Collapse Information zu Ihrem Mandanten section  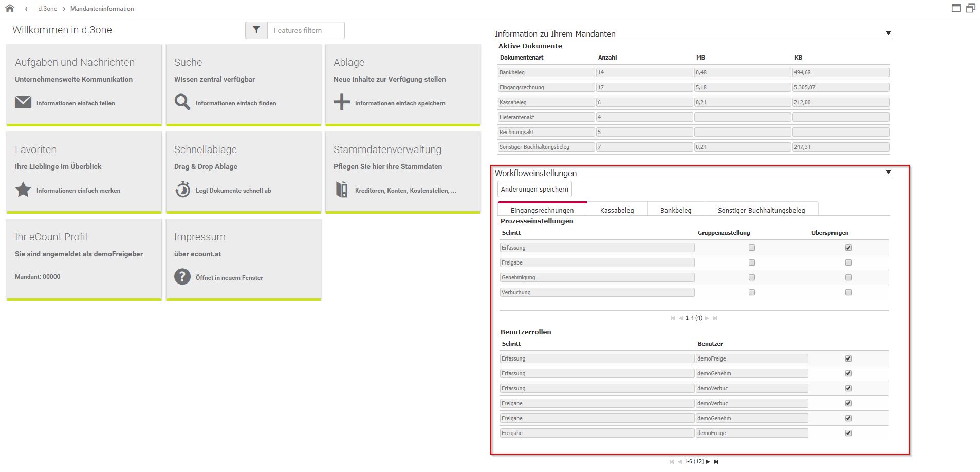[x=889, y=33]
